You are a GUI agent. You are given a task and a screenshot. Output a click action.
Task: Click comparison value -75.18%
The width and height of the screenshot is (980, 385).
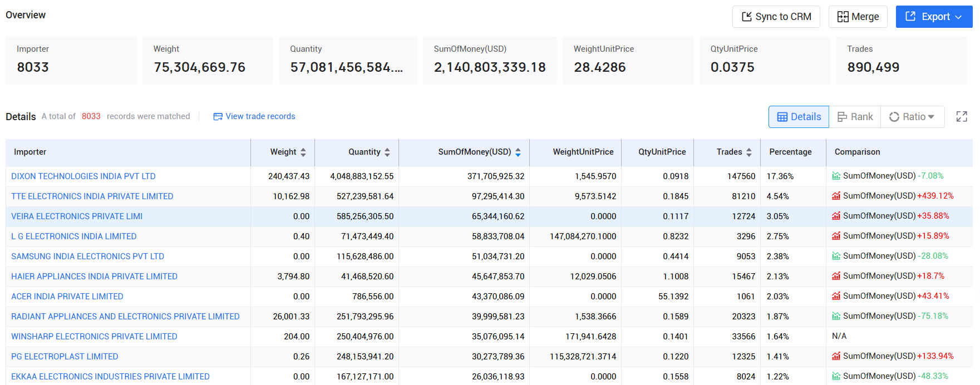coord(933,316)
